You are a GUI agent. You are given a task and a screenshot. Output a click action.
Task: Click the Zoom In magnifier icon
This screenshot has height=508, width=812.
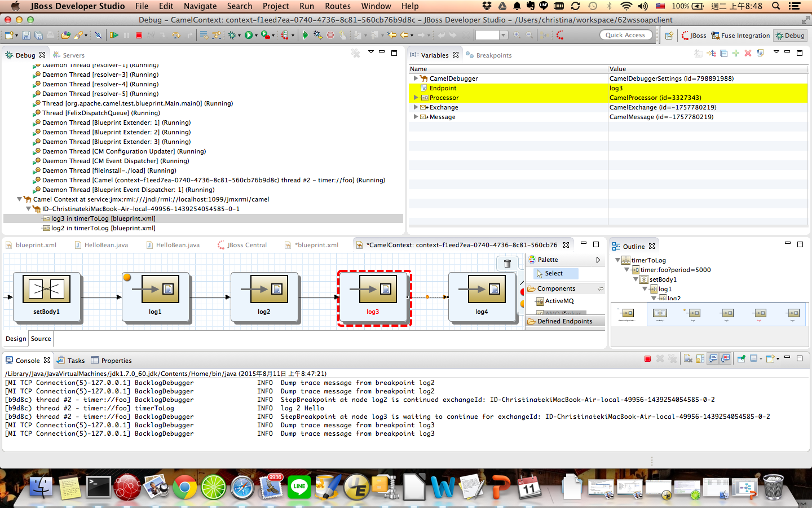518,35
